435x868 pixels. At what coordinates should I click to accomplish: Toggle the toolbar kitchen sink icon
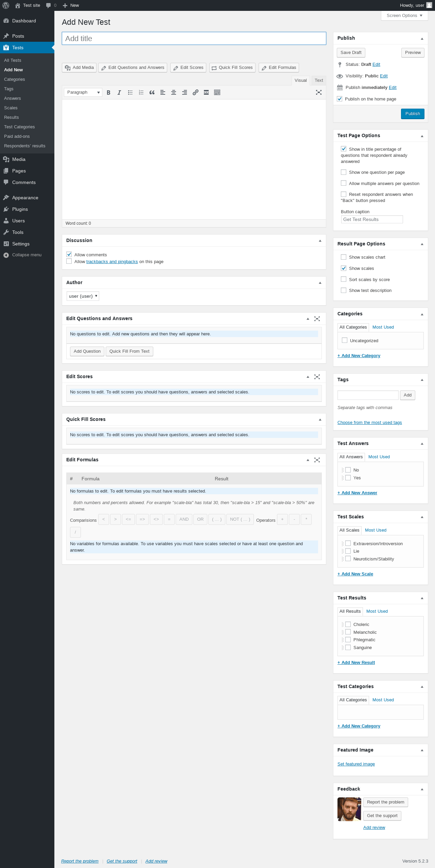217,92
